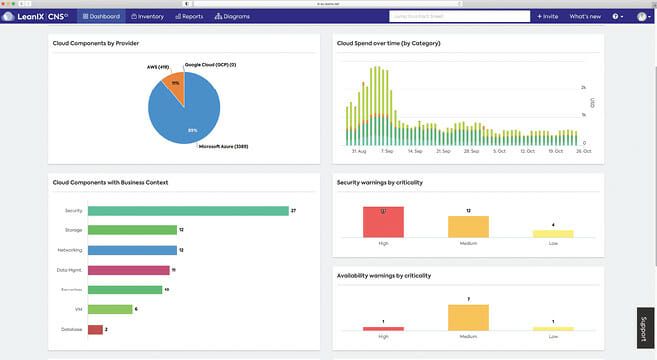Click the AWS pie label
The height and width of the screenshot is (360, 657).
[158, 67]
